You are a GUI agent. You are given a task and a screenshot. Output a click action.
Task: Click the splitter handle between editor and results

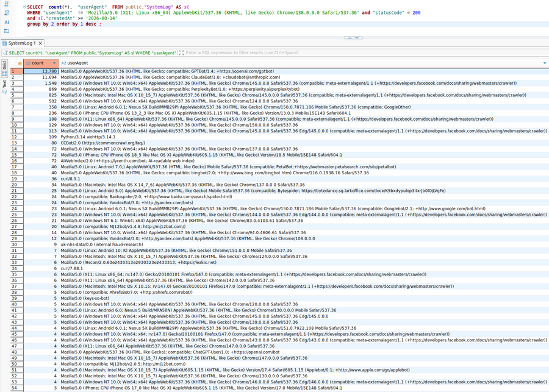click(353, 37)
